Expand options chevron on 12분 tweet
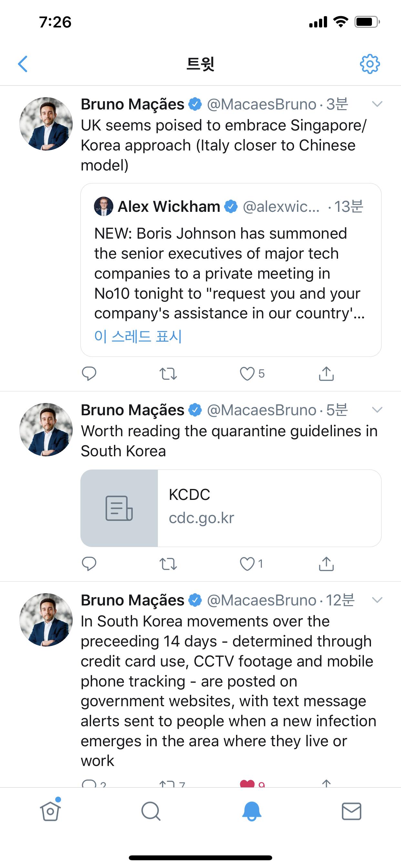Image resolution: width=401 pixels, height=868 pixels. click(x=377, y=600)
